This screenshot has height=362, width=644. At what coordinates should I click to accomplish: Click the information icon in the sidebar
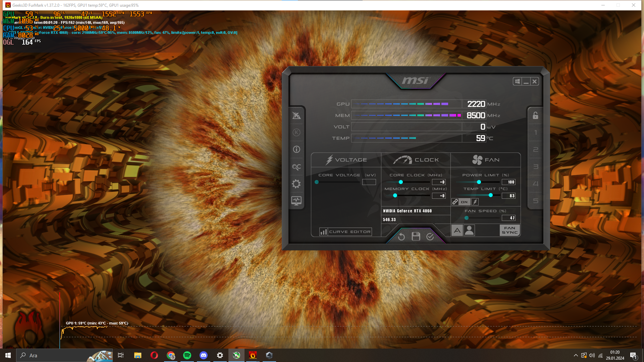coord(296,149)
